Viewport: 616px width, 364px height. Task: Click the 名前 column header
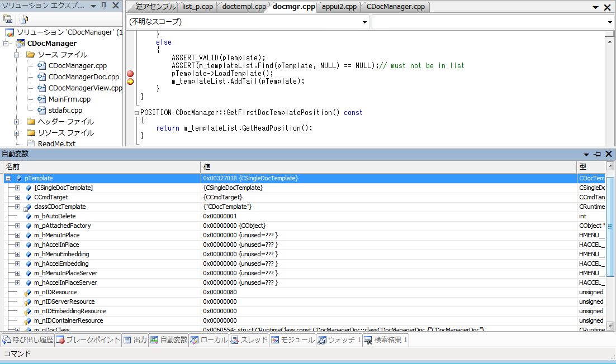tap(102, 167)
